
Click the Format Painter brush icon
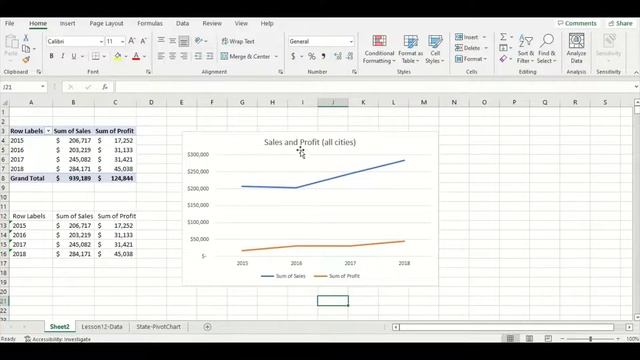tap(26, 60)
